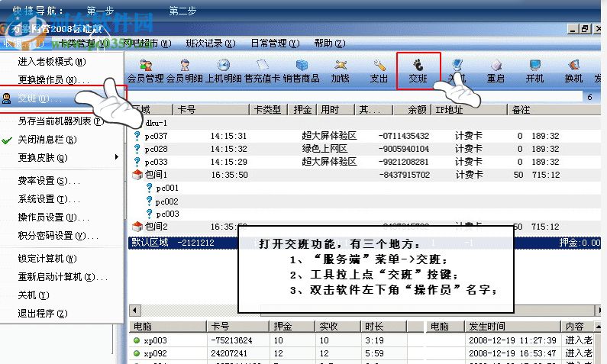Click timestamp 2008-12-19 11:27:39
607x364 pixels.
512,340
